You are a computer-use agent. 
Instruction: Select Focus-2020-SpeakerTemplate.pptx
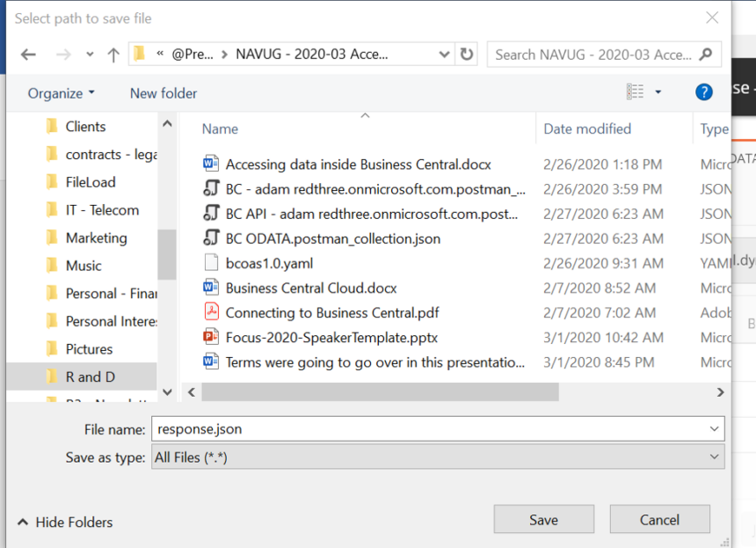pyautogui.click(x=331, y=338)
